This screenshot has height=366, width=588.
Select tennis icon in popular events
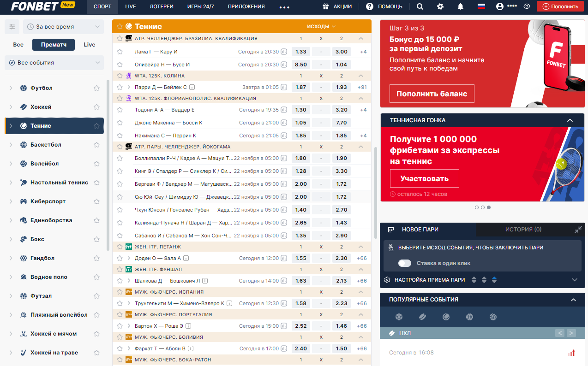pos(446,317)
